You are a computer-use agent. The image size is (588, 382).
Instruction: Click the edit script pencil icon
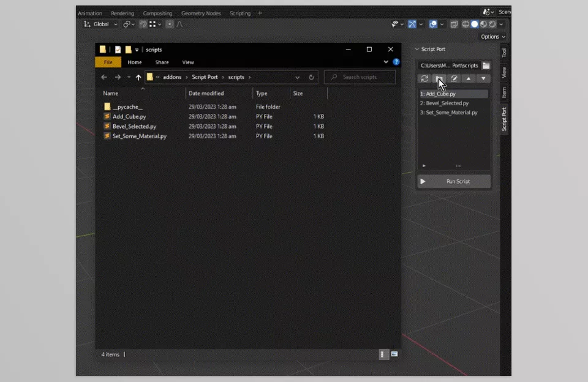pyautogui.click(x=454, y=78)
